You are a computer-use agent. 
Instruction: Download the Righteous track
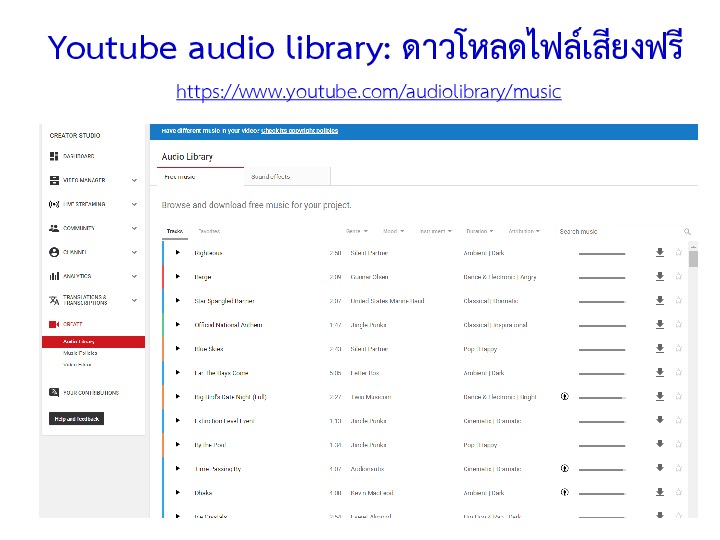[660, 253]
